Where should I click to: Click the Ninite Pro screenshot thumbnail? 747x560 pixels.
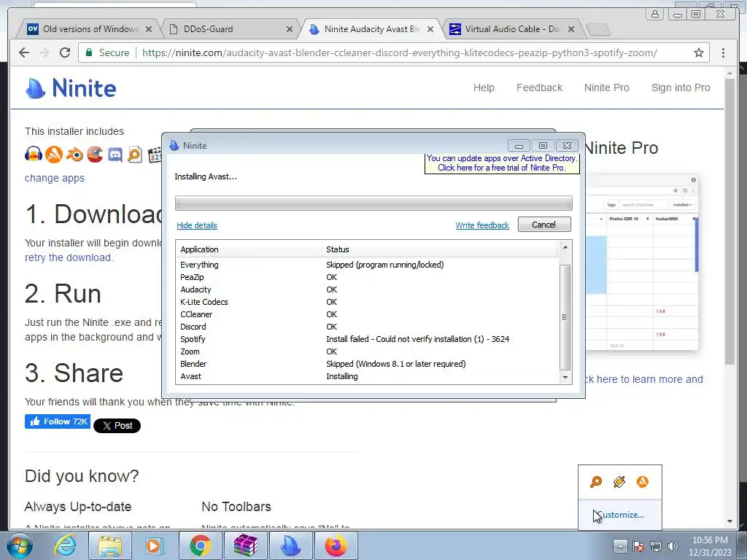642,262
